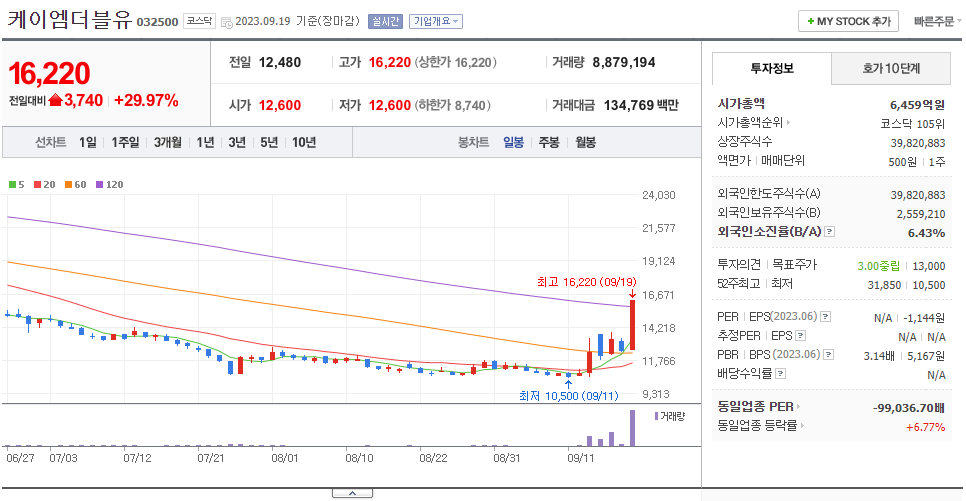Switch to the 호가10단계 tab
Viewport: 966px width, 501px height.
pyautogui.click(x=891, y=68)
